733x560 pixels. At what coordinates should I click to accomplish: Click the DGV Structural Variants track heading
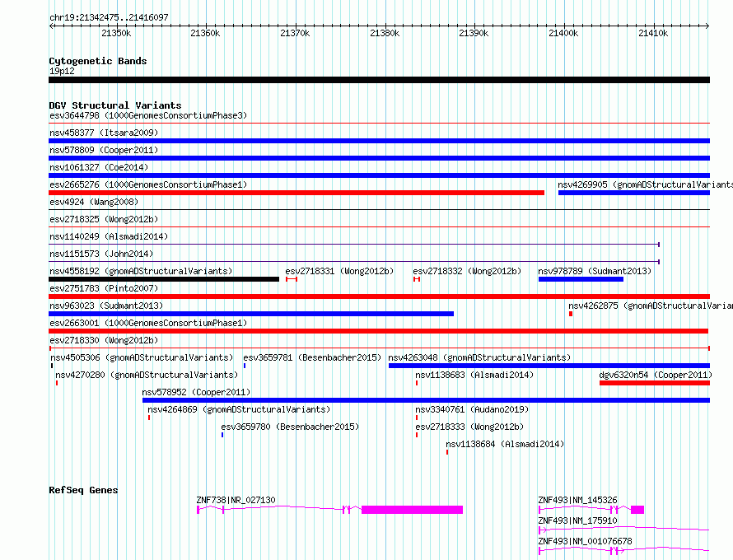(x=115, y=105)
